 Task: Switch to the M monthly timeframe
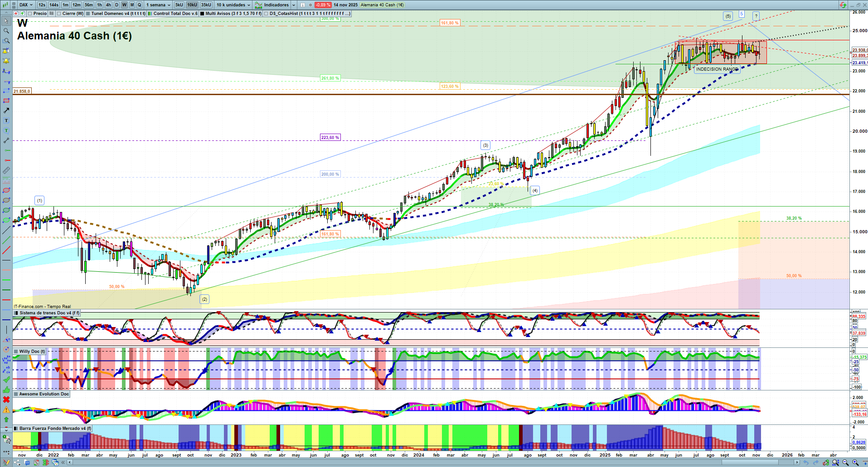tap(132, 5)
